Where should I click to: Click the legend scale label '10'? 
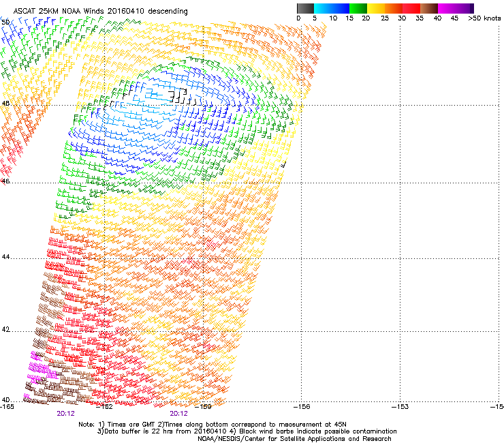pyautogui.click(x=333, y=18)
